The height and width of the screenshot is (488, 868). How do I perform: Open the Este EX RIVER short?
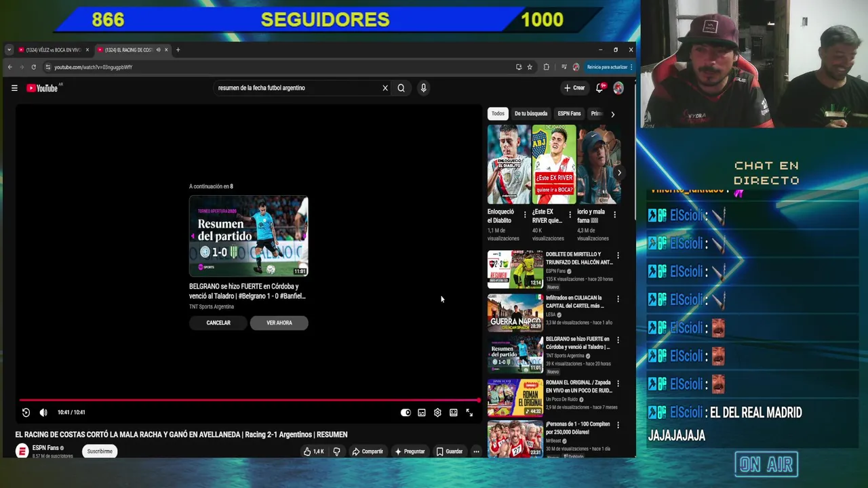pyautogui.click(x=554, y=164)
